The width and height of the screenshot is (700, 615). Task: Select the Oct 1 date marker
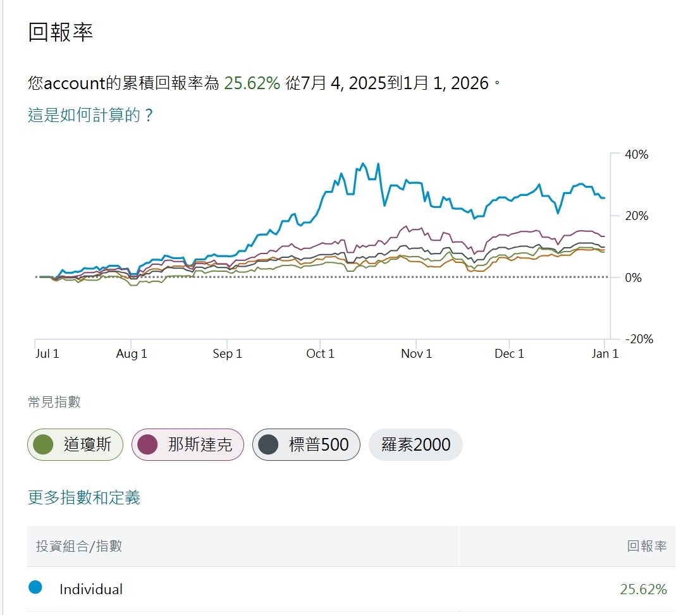pyautogui.click(x=320, y=353)
